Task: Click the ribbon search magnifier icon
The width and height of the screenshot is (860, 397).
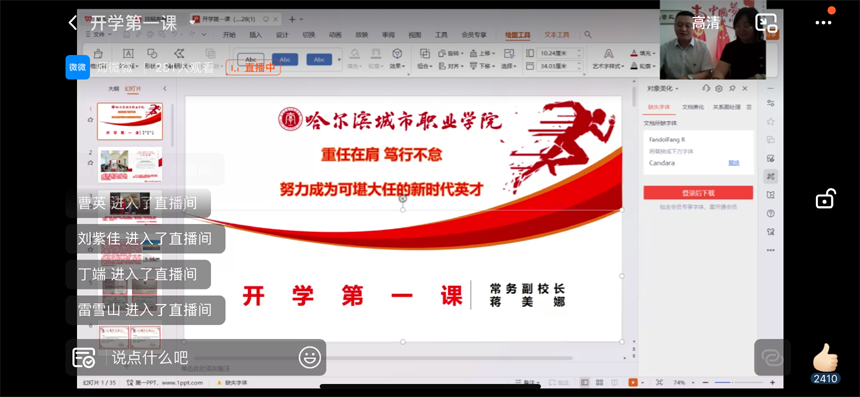Action: 588,35
